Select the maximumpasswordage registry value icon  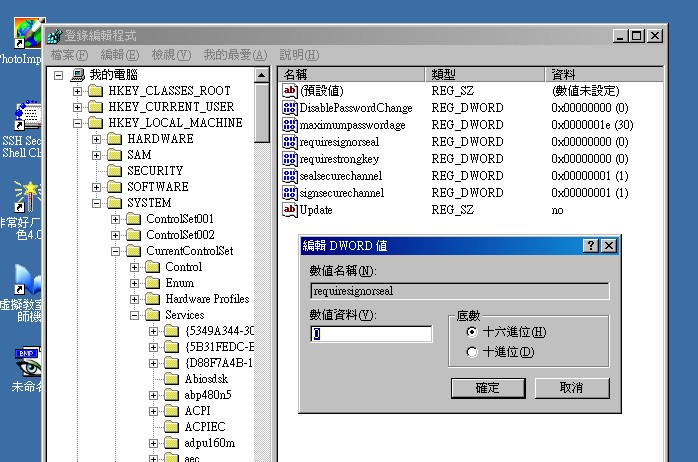290,125
